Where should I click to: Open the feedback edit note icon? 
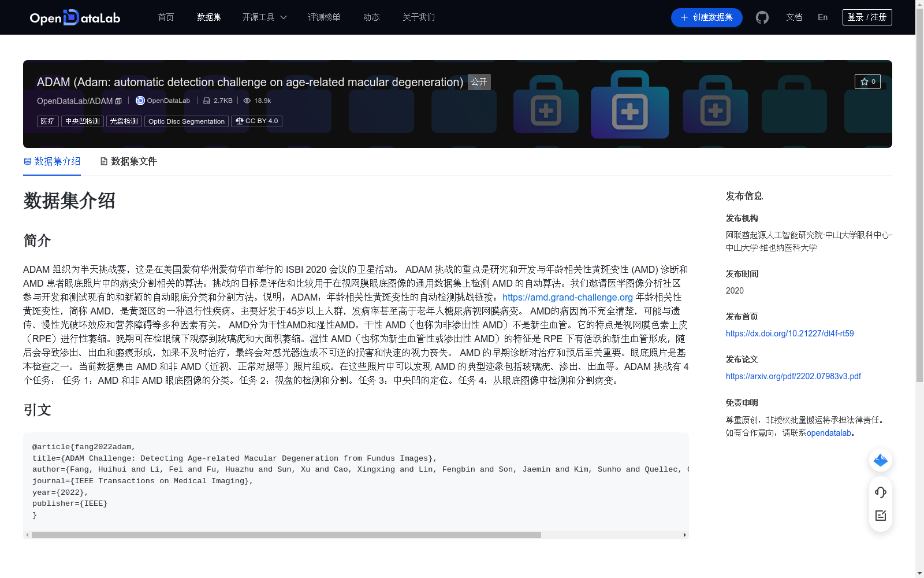pos(881,516)
